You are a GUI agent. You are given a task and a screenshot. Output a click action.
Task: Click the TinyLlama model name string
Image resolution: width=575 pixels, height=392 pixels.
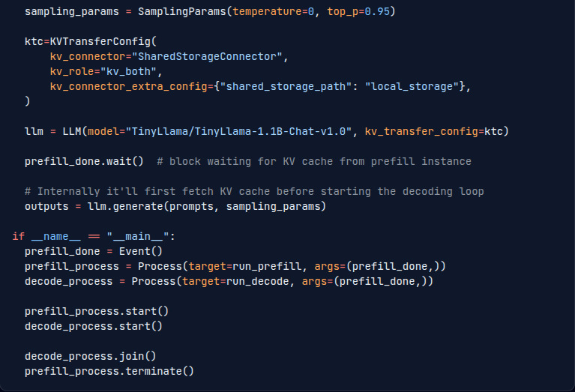click(x=238, y=131)
